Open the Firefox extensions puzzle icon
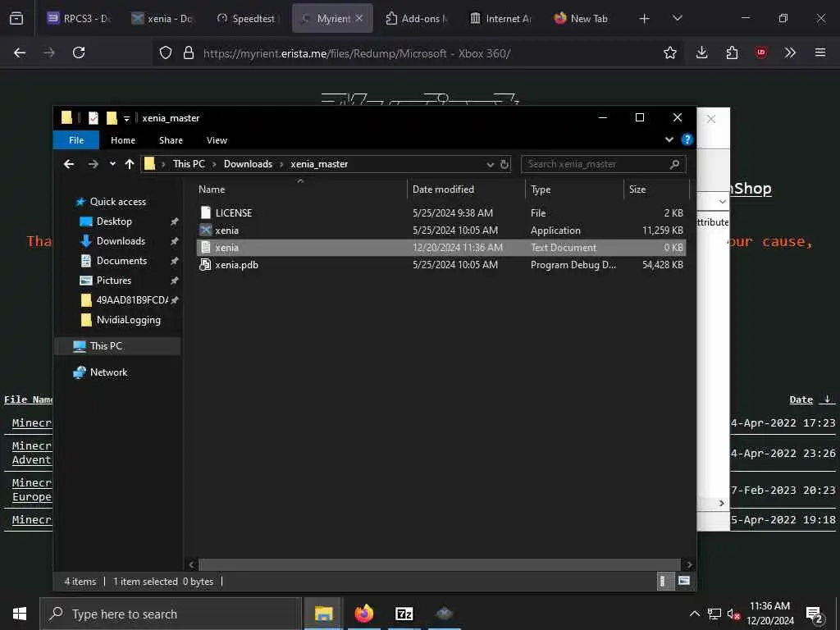Viewport: 840px width, 630px height. point(732,52)
